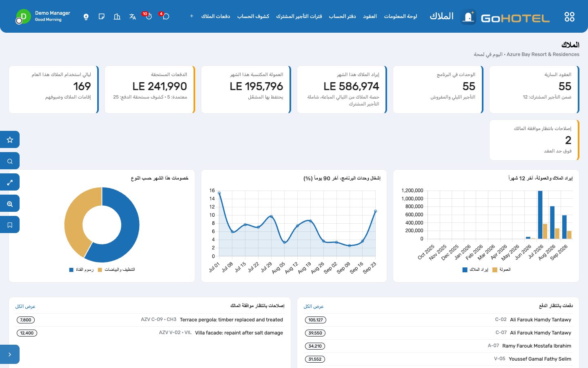Viewport: 588px width, 368px height.
Task: Toggle العمولة legend swatch in revenue chart
Action: click(495, 270)
